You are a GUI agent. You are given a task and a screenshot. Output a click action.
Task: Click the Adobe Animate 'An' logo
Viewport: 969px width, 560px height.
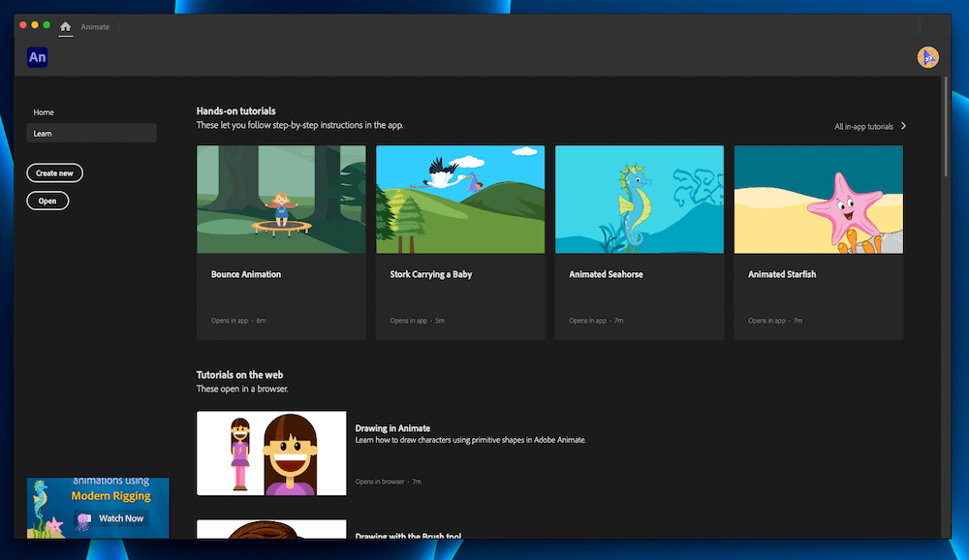37,57
